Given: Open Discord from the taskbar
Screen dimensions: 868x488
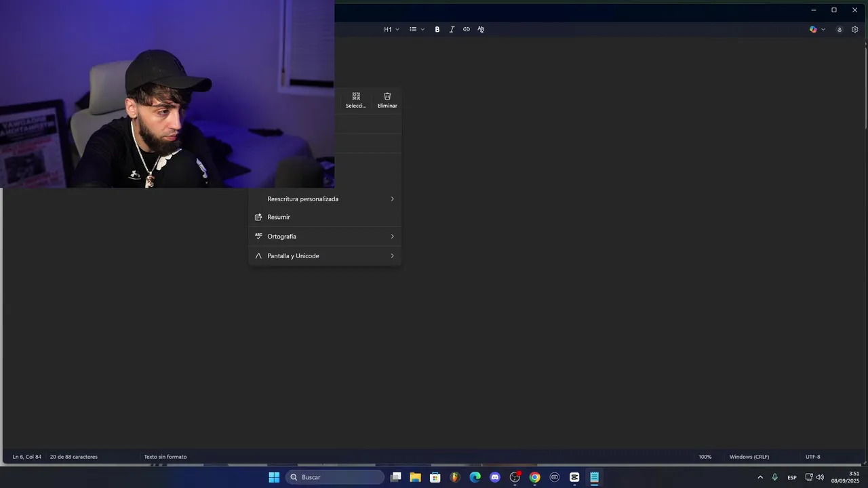Looking at the screenshot, I should [x=495, y=477].
